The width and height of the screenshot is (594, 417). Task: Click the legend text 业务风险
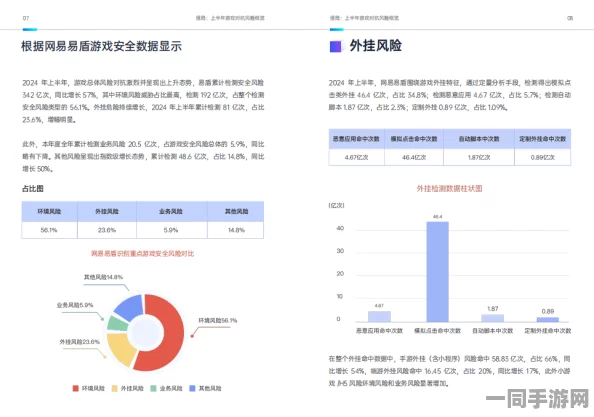[x=171, y=388]
